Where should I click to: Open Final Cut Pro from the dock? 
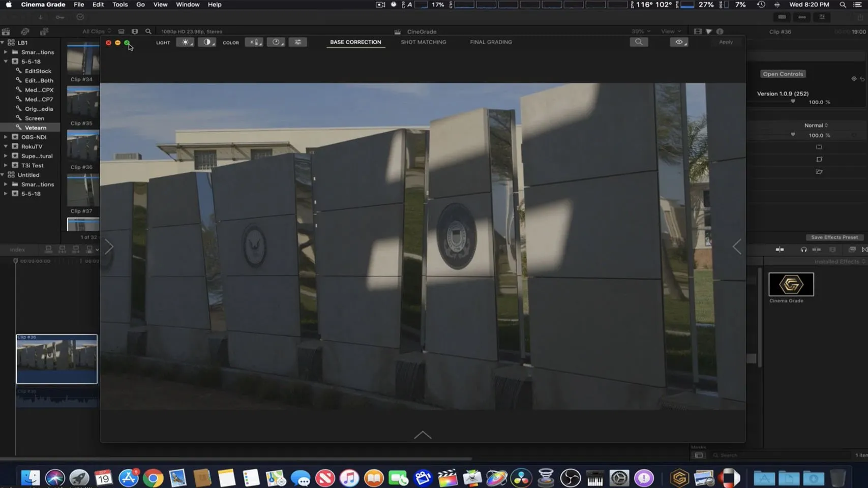pyautogui.click(x=447, y=478)
